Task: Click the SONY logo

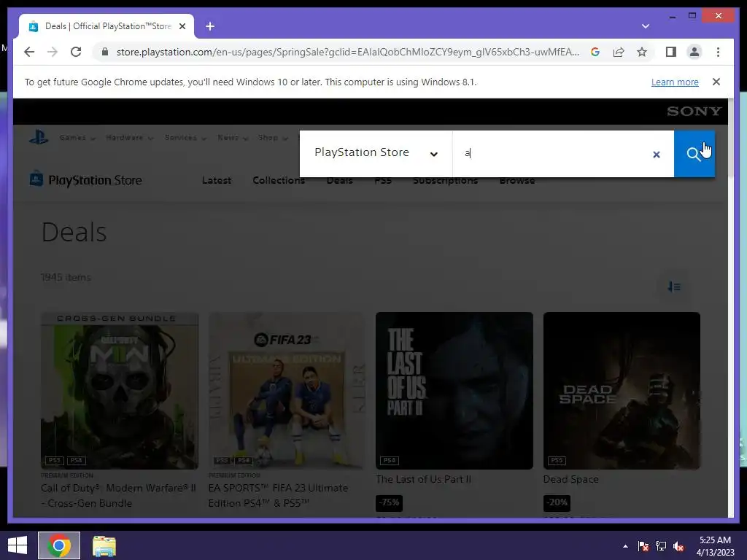Action: point(694,111)
